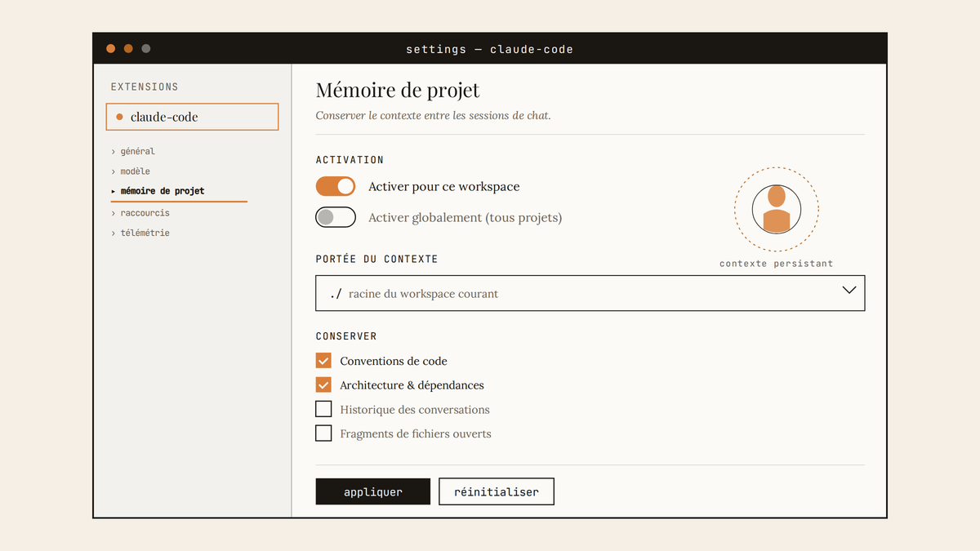
Task: Click the gray window control dot
Action: [146, 49]
